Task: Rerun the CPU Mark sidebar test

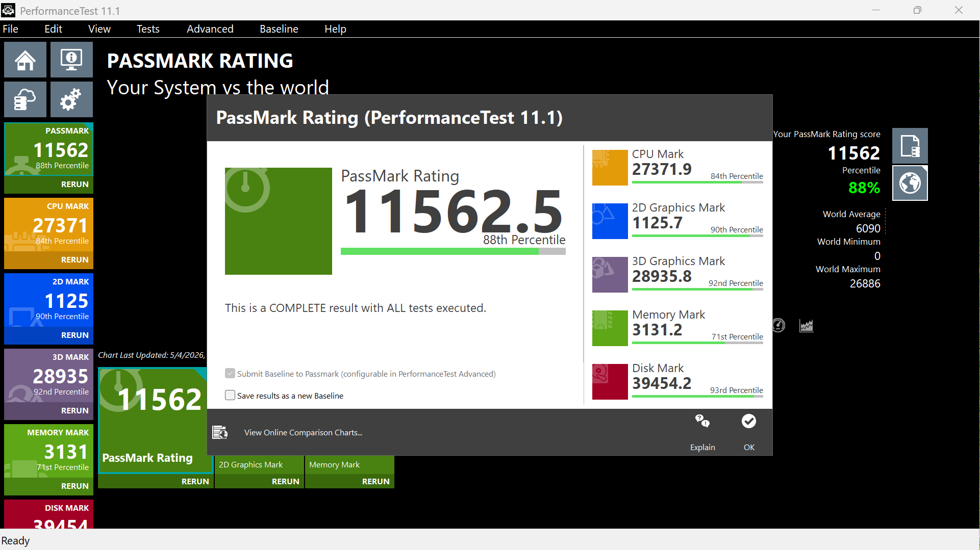Action: pyautogui.click(x=74, y=259)
